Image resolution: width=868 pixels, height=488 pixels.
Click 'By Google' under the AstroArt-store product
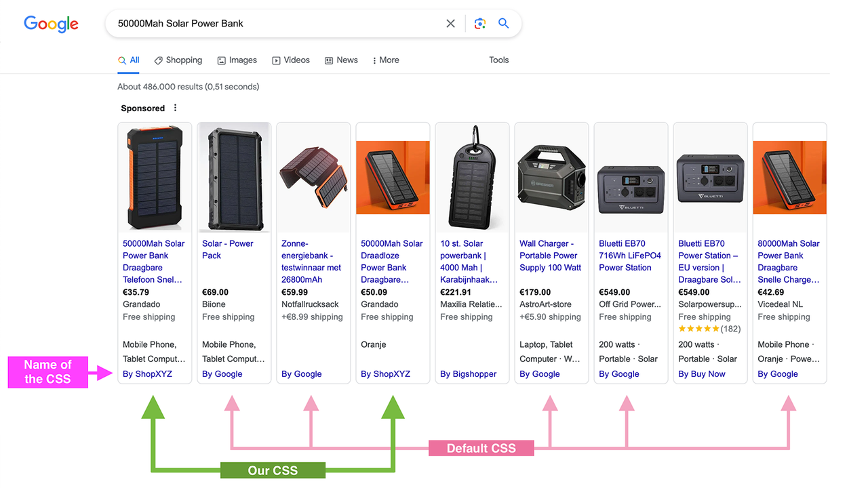pyautogui.click(x=540, y=374)
